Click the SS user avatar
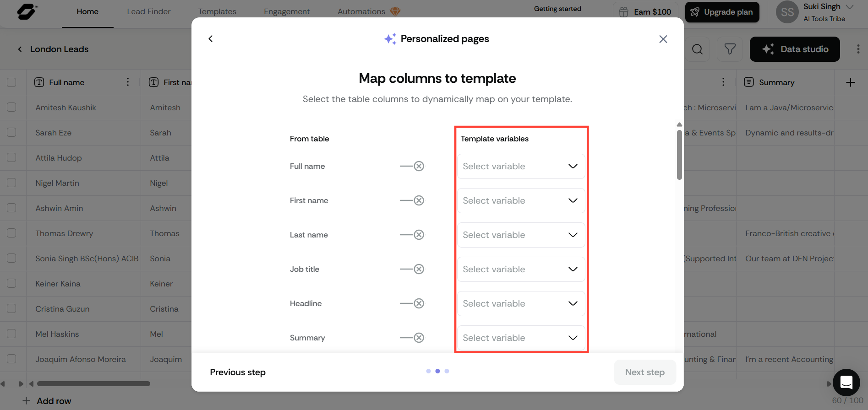This screenshot has width=868, height=410. pyautogui.click(x=787, y=12)
